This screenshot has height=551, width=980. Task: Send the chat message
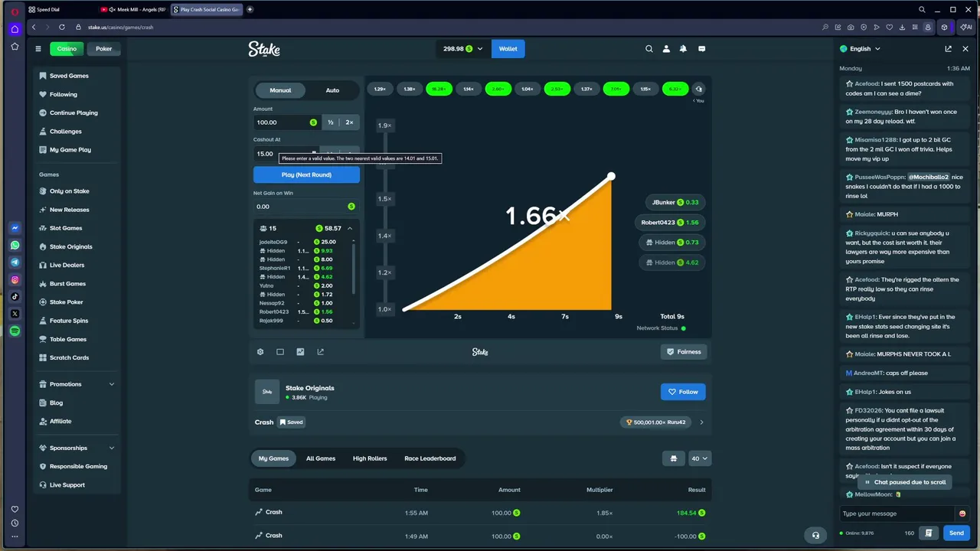click(956, 533)
